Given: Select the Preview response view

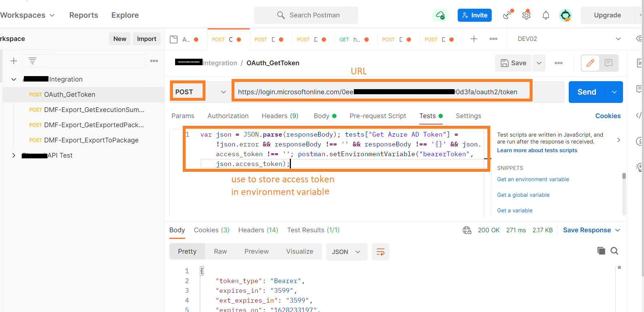Looking at the screenshot, I should [257, 251].
